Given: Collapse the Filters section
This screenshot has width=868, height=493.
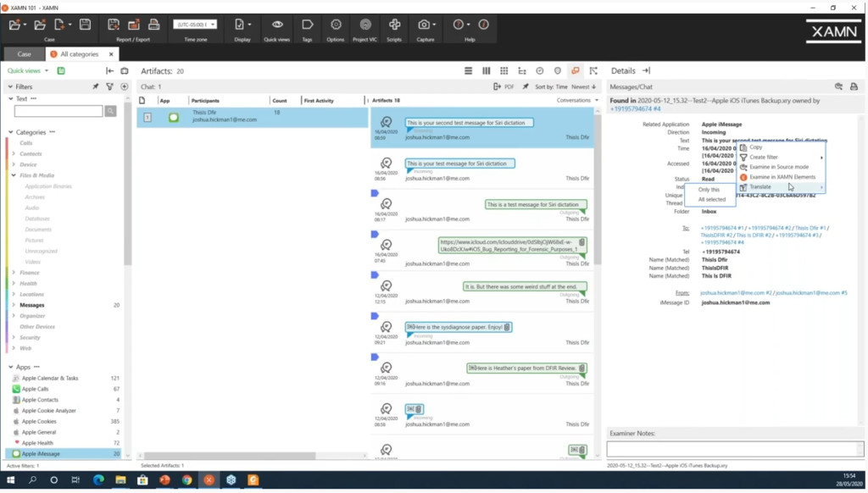Looking at the screenshot, I should pyautogui.click(x=10, y=87).
